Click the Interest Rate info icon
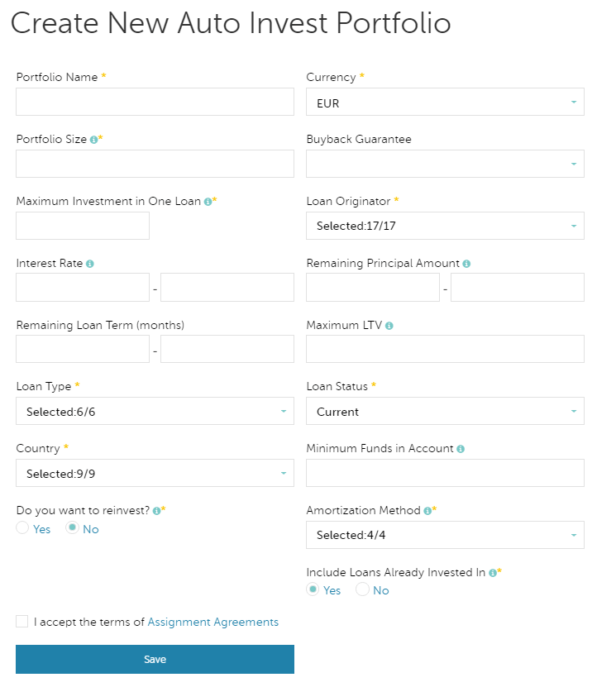The image size is (616, 687). pyautogui.click(x=89, y=264)
